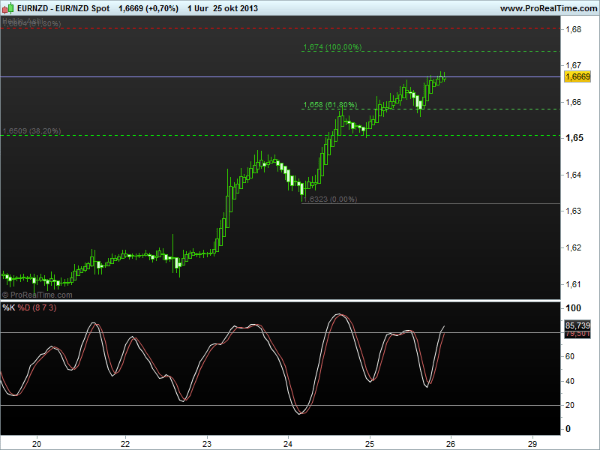
Task: Click date 25 on the time axis
Action: (x=369, y=444)
